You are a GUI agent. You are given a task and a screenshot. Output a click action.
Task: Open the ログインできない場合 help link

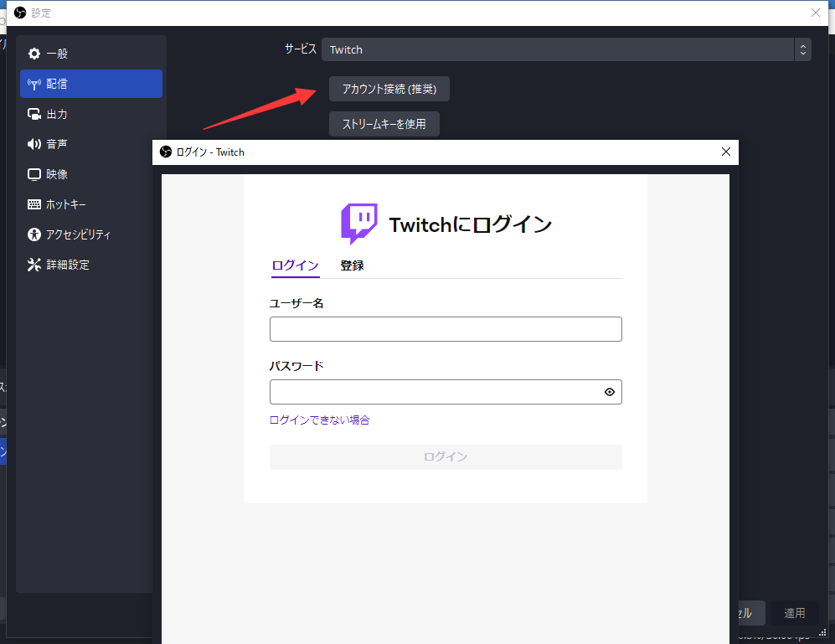click(x=319, y=420)
